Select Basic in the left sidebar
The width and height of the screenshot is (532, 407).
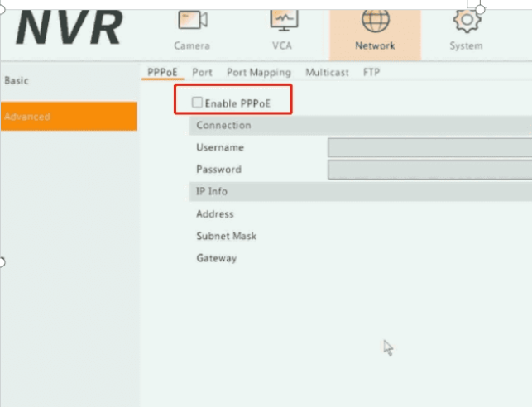pyautogui.click(x=19, y=81)
